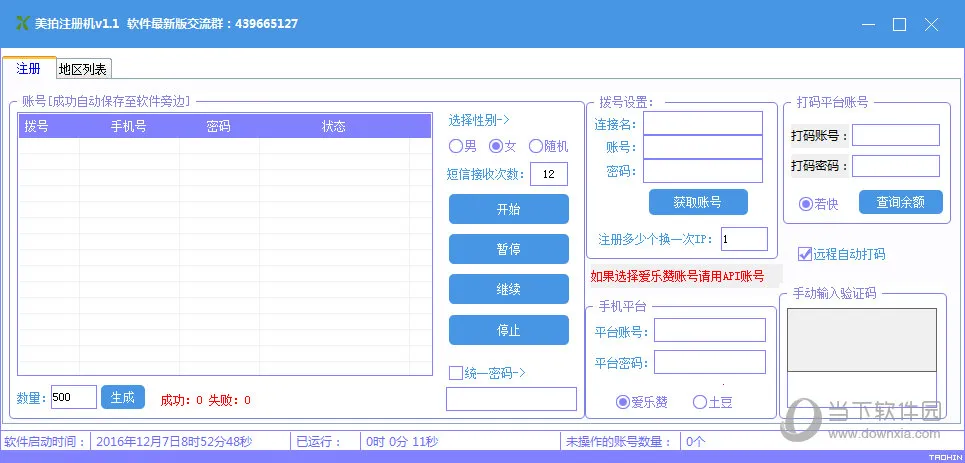Viewport: 965px width, 463px height.
Task: Click the 平台密码 input field
Action: pyautogui.click(x=710, y=362)
